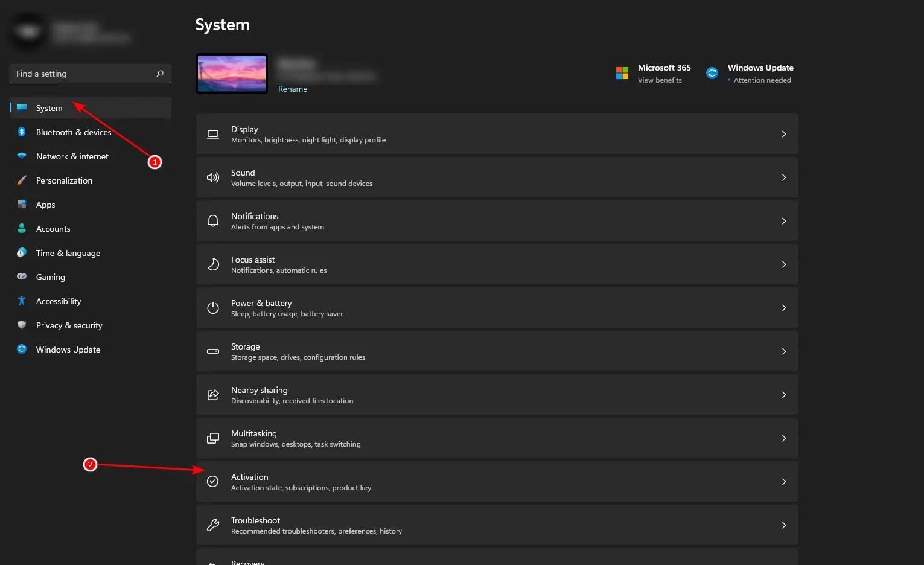
Task: Select Time & language from the sidebar
Action: 68,252
